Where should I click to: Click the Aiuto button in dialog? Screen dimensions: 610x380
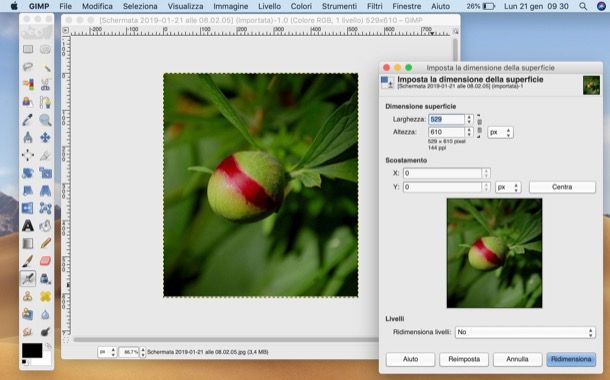pos(410,359)
